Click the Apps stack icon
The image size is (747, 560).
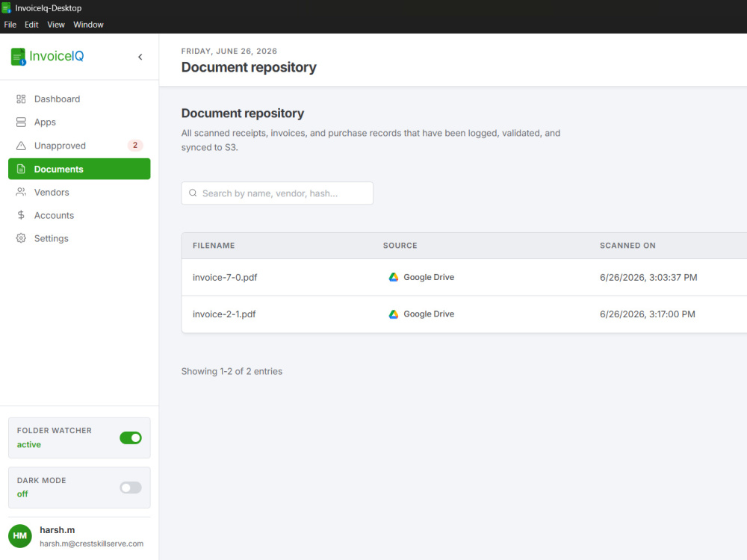tap(21, 122)
